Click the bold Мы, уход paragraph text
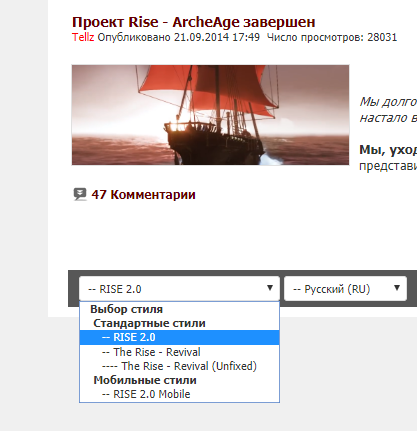 (x=388, y=150)
